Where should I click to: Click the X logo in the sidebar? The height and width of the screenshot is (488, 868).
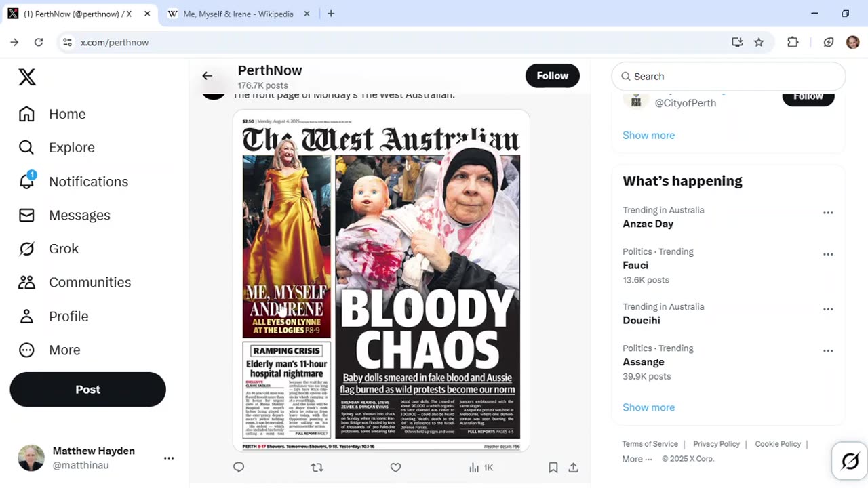27,77
